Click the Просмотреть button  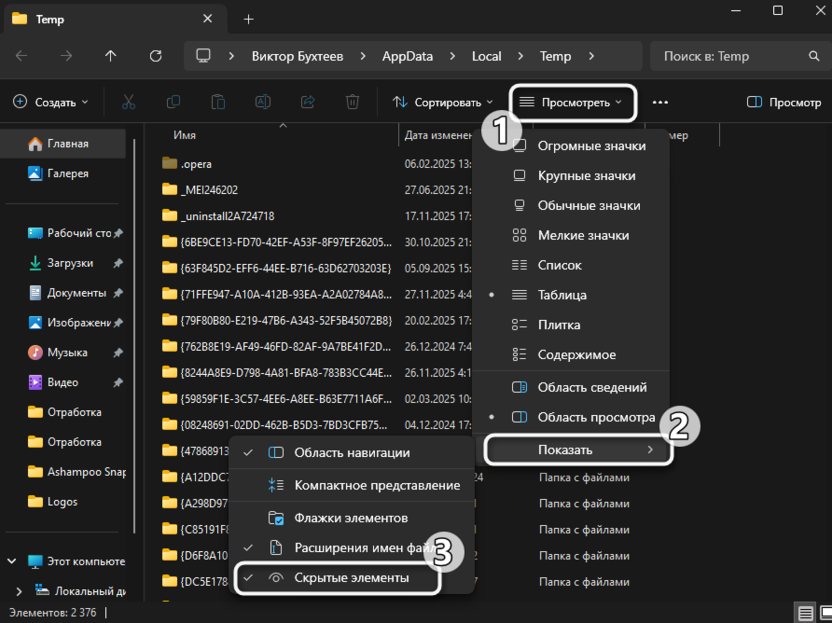572,102
